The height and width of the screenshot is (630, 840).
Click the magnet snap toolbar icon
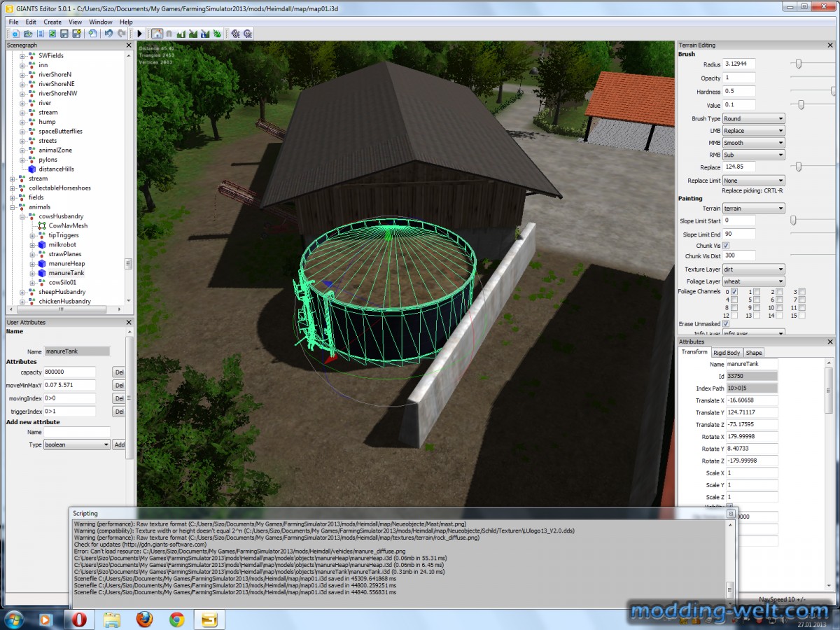click(x=169, y=34)
